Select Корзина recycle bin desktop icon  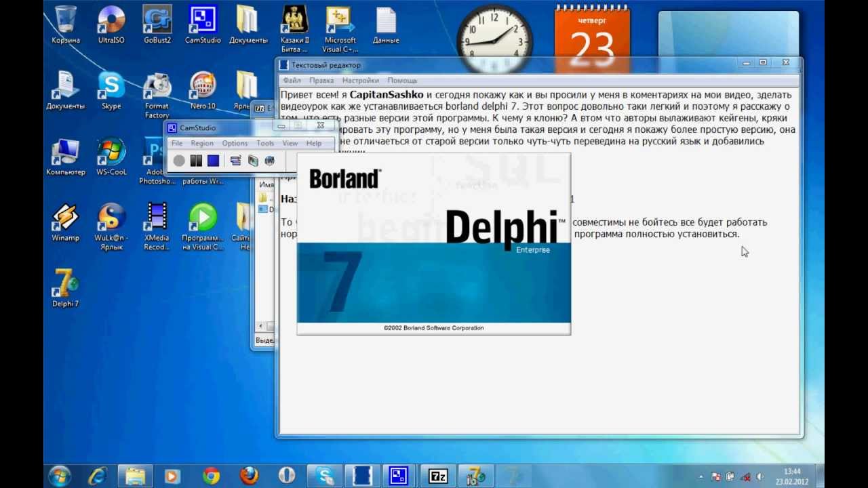(x=66, y=25)
